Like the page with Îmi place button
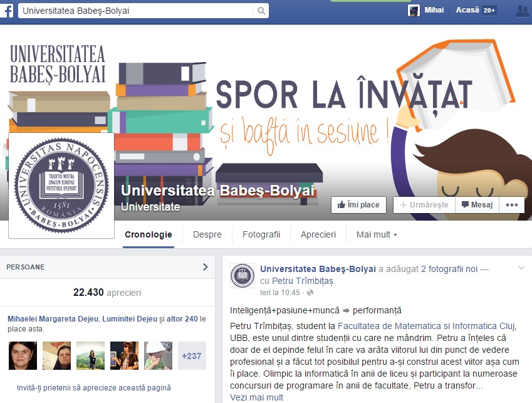 coord(358,205)
